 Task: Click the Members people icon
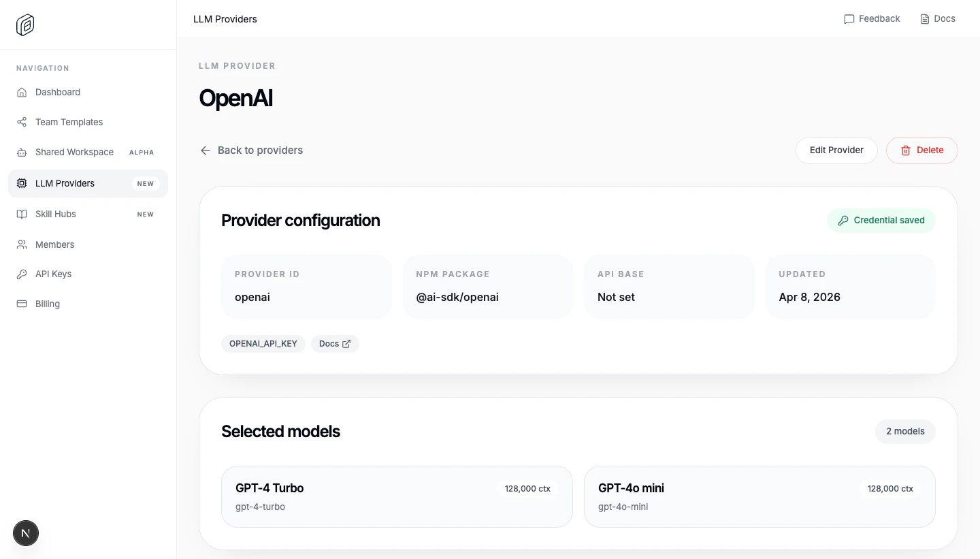pyautogui.click(x=22, y=244)
